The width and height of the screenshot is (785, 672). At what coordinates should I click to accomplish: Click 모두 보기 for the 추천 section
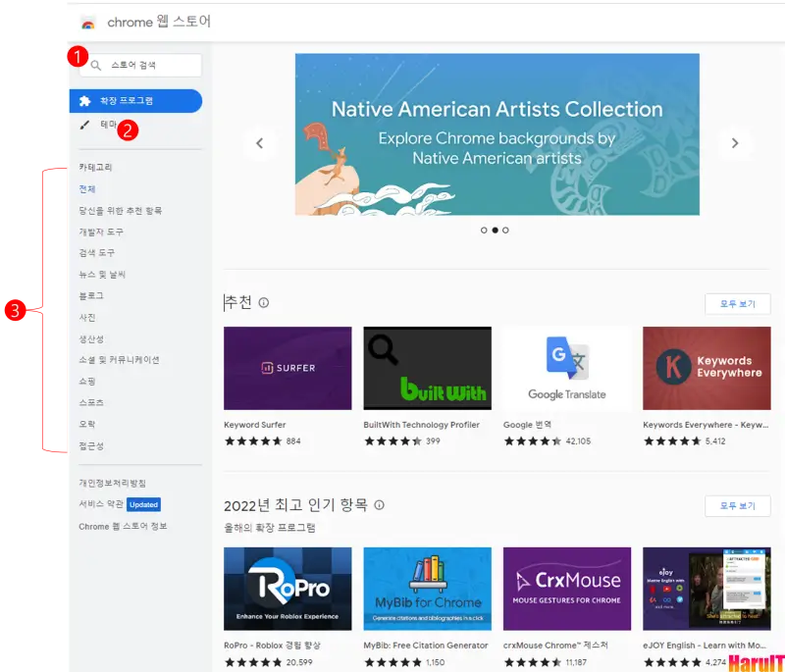[738, 304]
